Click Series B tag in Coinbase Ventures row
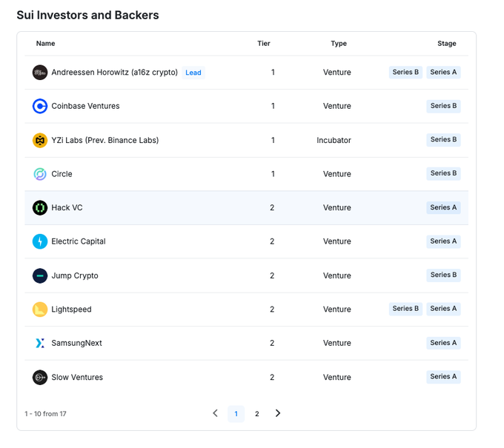The image size is (504, 448). [x=443, y=106]
